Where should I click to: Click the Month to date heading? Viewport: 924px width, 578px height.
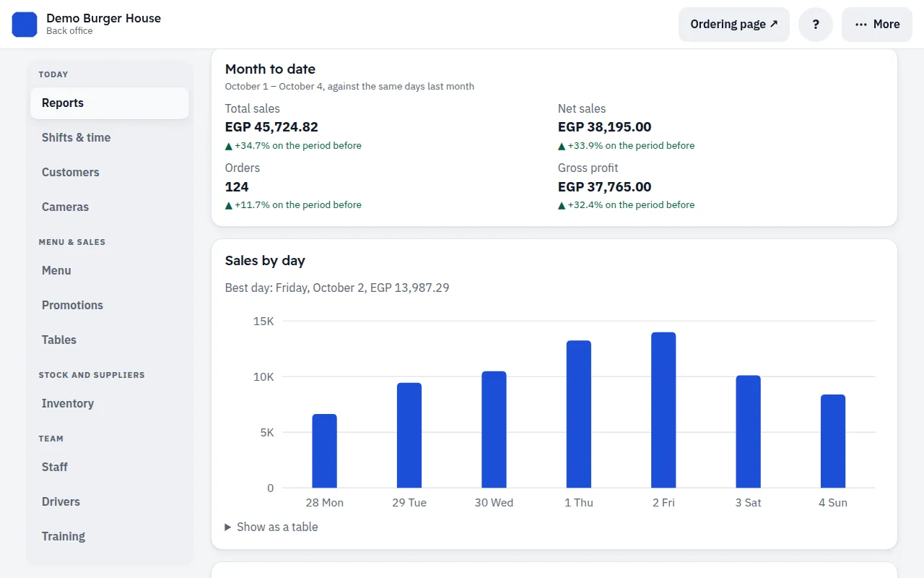point(270,69)
